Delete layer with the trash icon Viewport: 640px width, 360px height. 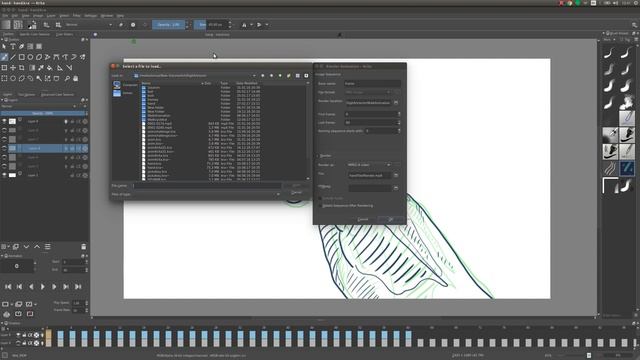click(x=84, y=247)
